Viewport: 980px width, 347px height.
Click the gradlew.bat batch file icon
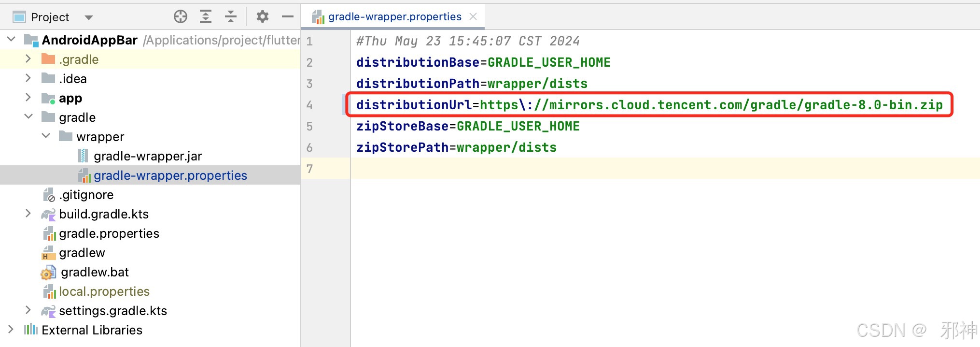(48, 273)
